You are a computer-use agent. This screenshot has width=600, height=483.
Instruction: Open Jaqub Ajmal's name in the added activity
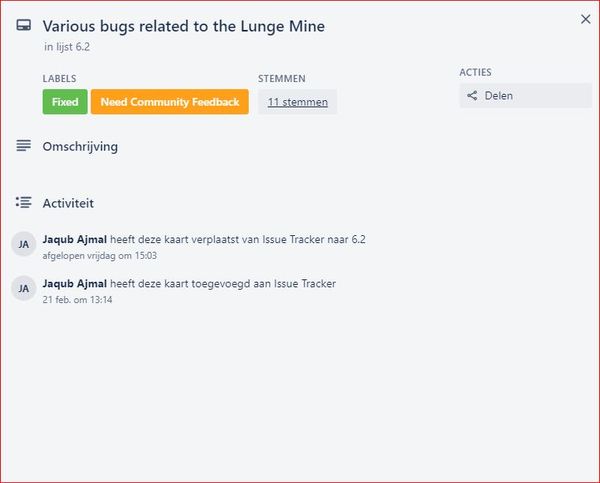75,284
